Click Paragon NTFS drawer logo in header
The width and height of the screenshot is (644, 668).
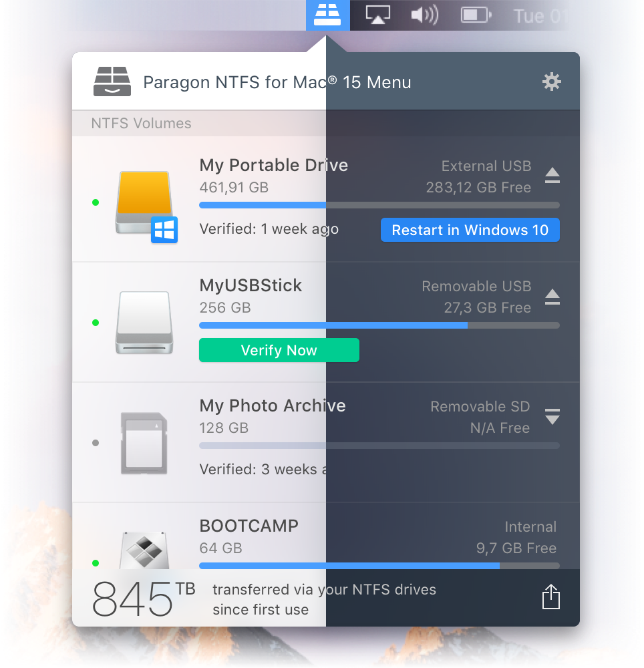tap(112, 81)
